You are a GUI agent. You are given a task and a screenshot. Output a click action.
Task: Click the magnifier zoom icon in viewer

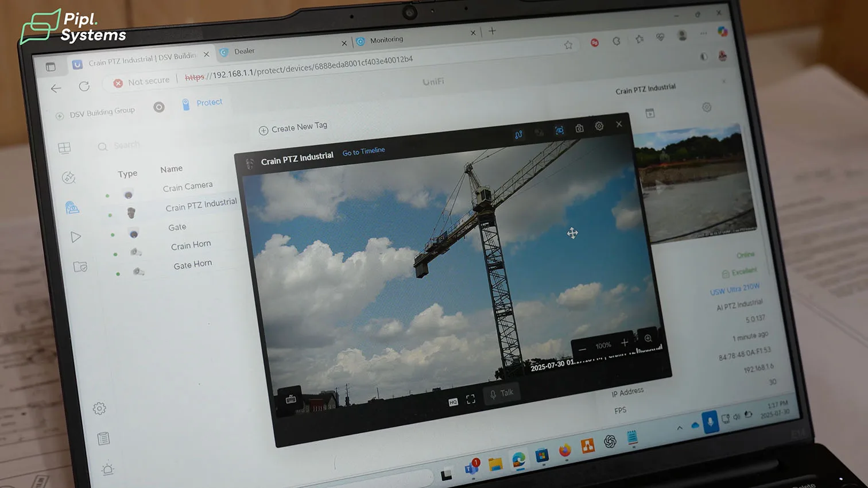coord(648,339)
